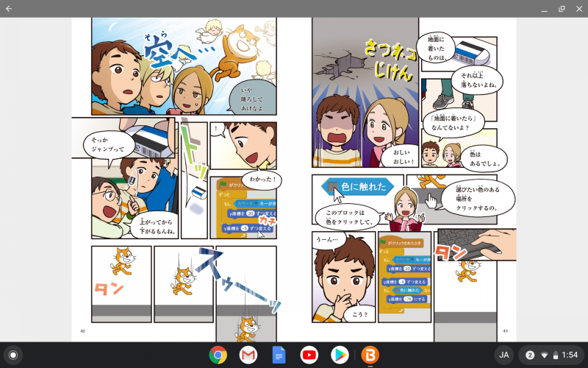Open Gmail from the shelf
This screenshot has width=588, height=368.
point(248,355)
